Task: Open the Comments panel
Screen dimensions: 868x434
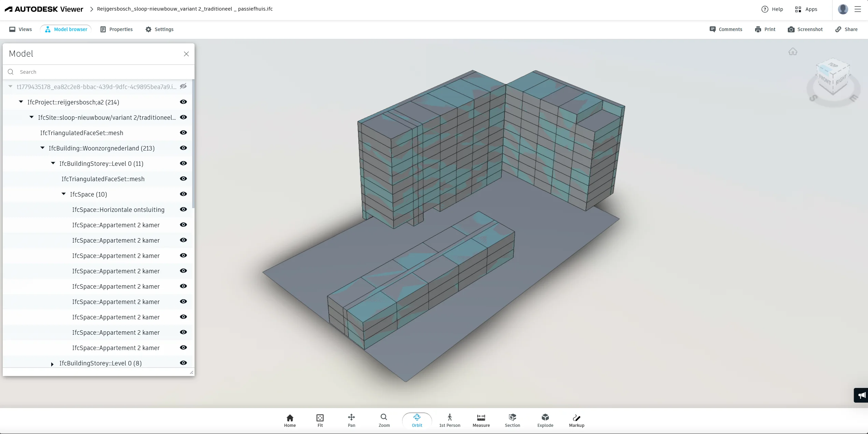Action: (726, 29)
